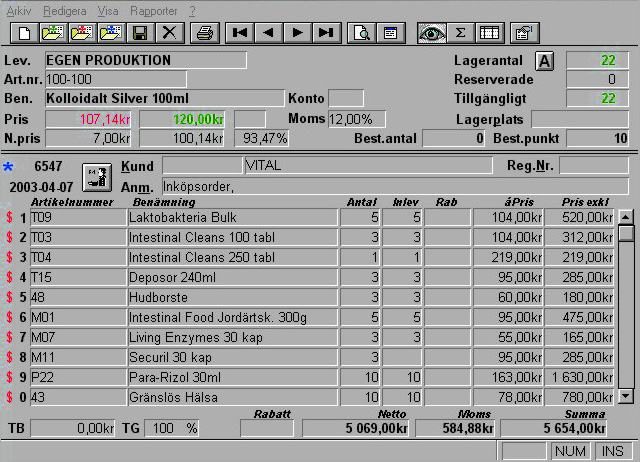Click the order type icon beside date
This screenshot has height=462, width=640.
(99, 177)
